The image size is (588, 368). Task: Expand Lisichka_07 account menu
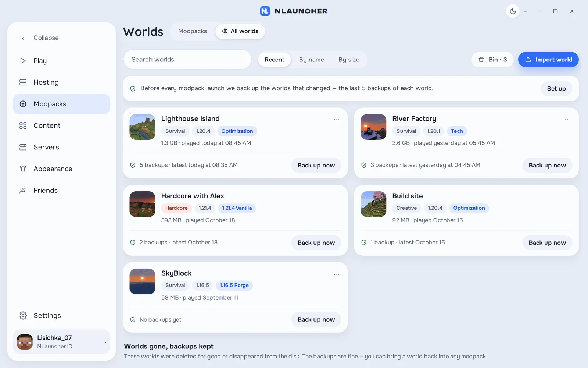[61, 342]
